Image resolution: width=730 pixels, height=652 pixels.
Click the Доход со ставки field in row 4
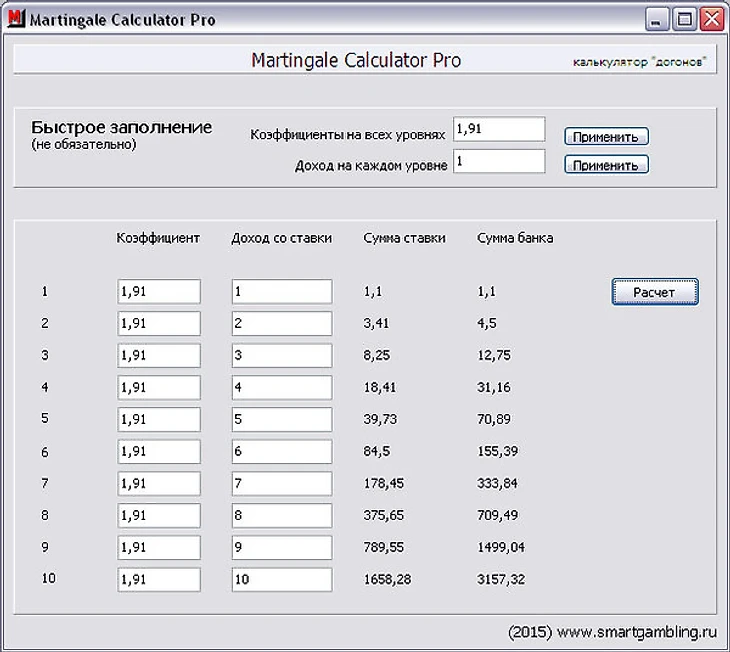[x=281, y=387]
